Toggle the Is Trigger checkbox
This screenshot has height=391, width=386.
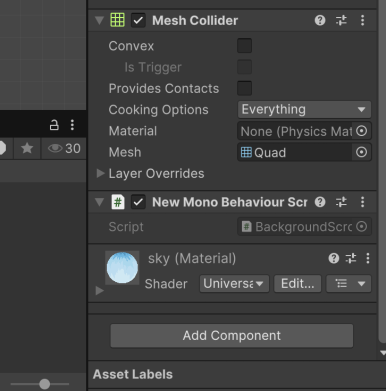[x=244, y=67]
